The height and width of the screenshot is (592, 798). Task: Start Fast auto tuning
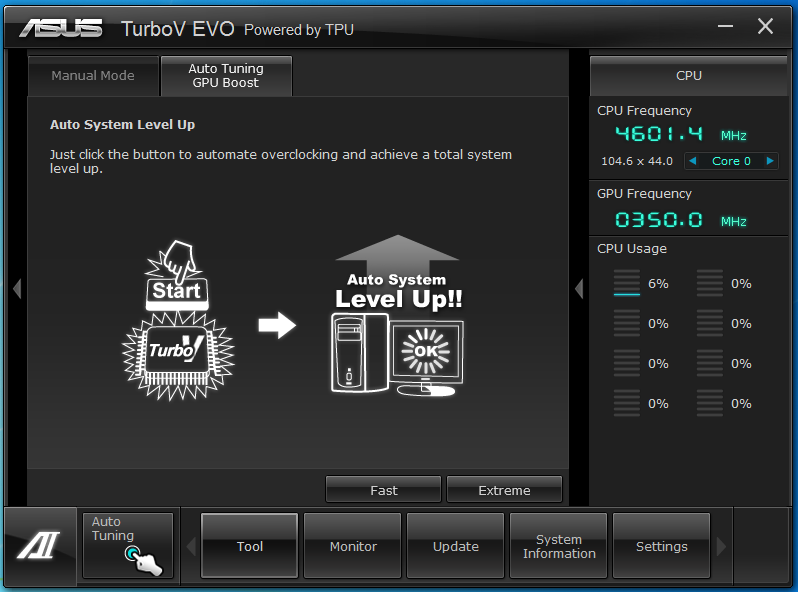(x=383, y=490)
